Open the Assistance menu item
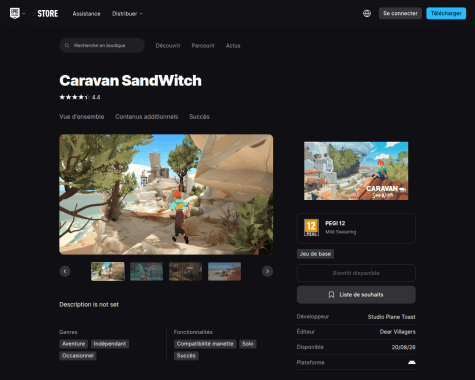Image resolution: width=475 pixels, height=380 pixels. 86,14
